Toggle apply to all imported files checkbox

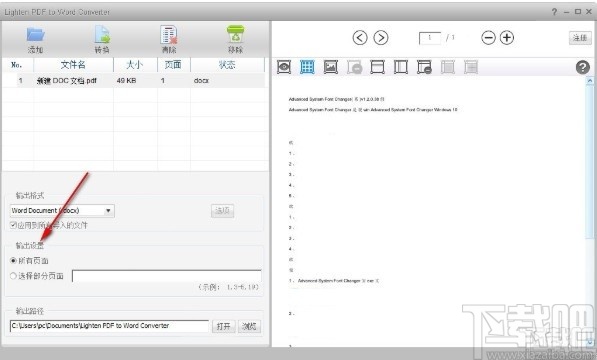pyautogui.click(x=13, y=225)
